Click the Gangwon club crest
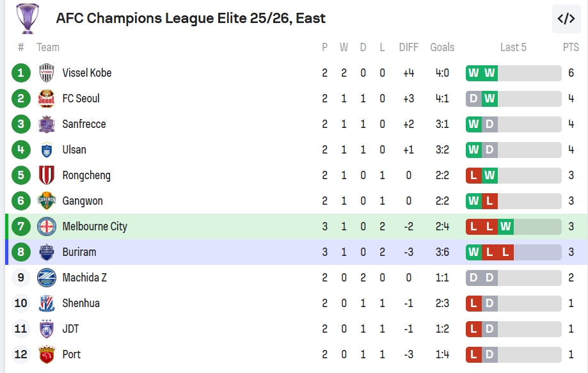The height and width of the screenshot is (373, 588). point(47,201)
